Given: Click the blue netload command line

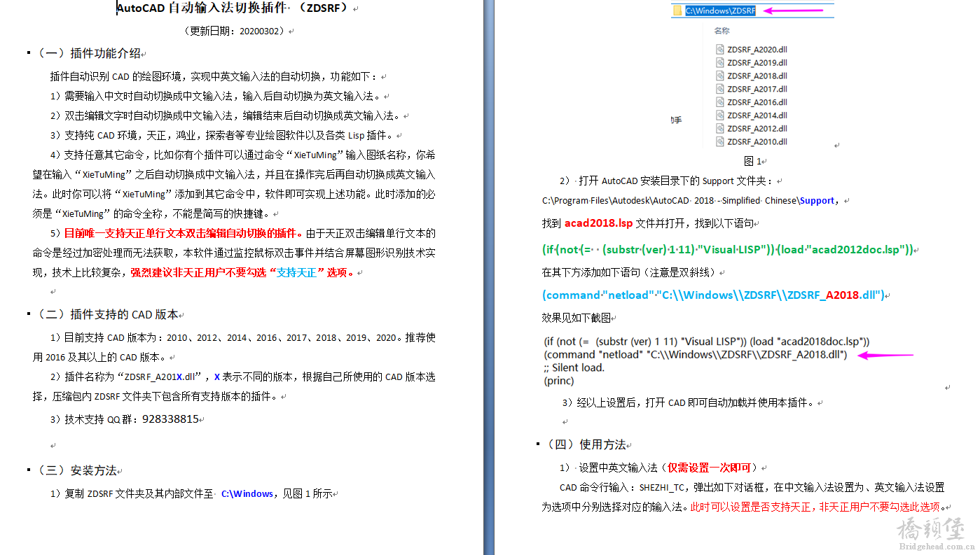Looking at the screenshot, I should tap(713, 295).
